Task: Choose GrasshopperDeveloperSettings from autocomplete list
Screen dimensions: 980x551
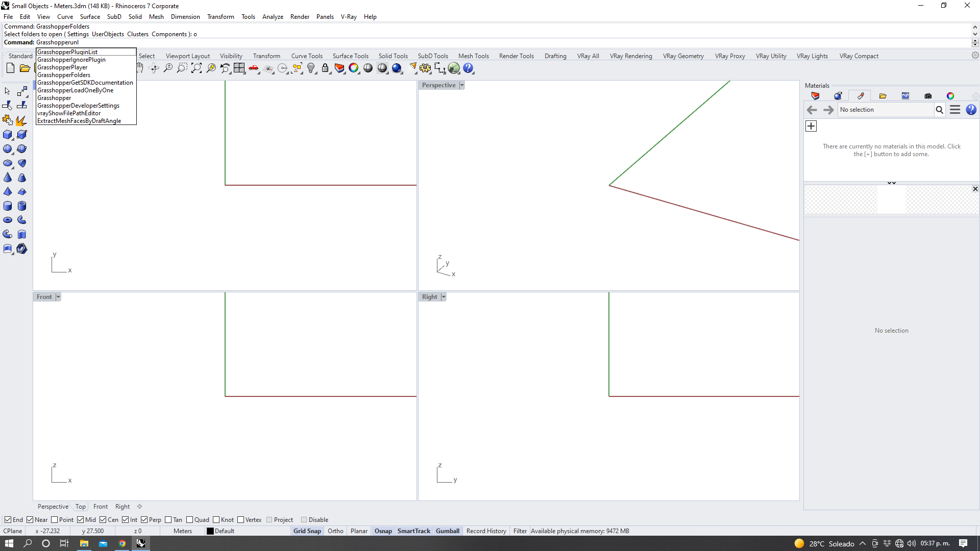Action: (86, 106)
